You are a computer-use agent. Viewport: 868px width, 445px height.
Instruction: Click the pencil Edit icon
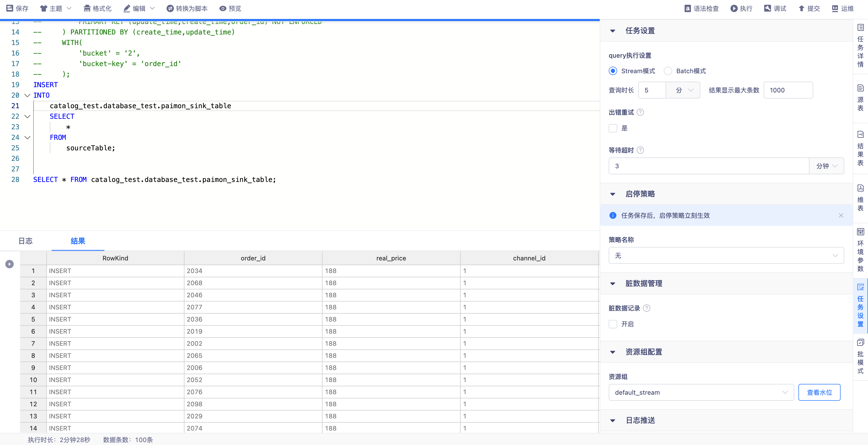127,8
